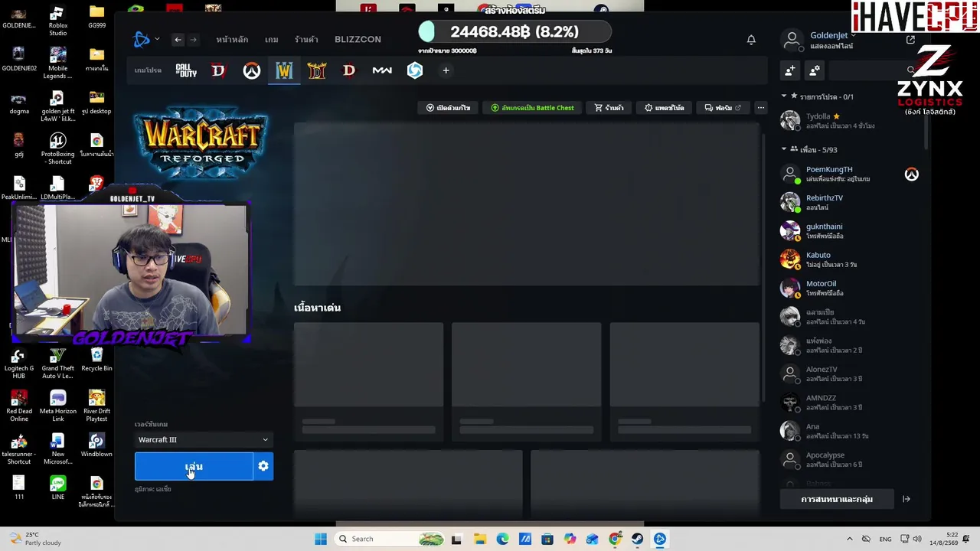Select friend Apocalypse
The height and width of the screenshot is (551, 980).
(850, 459)
